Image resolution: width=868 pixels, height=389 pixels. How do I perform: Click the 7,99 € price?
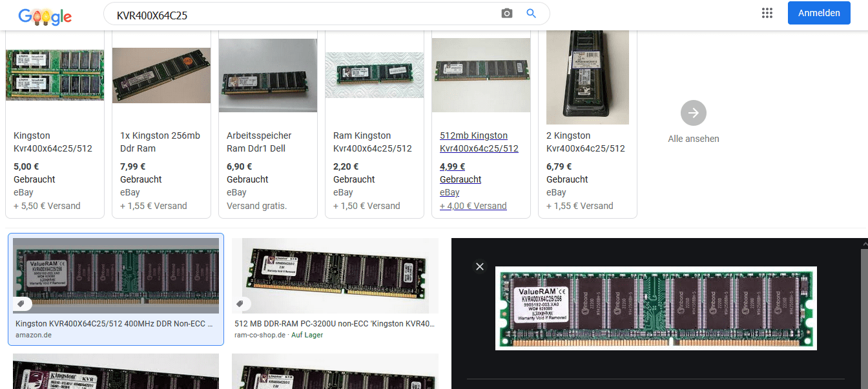point(133,166)
